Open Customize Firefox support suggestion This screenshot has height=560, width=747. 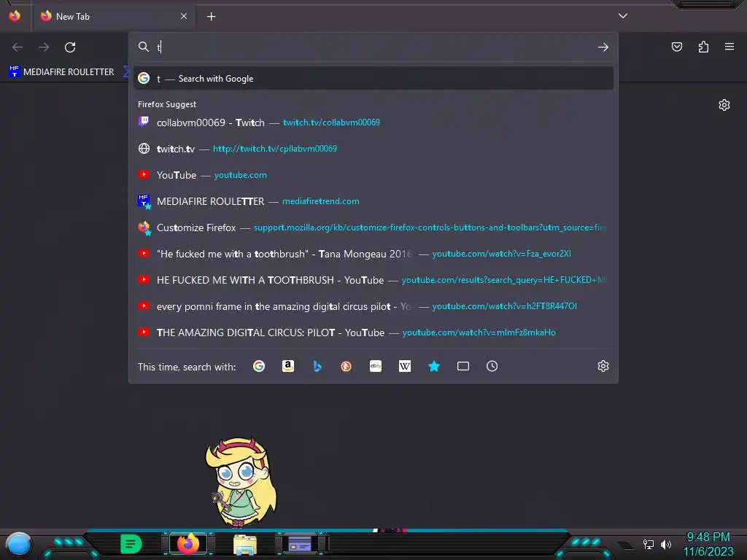click(x=373, y=227)
